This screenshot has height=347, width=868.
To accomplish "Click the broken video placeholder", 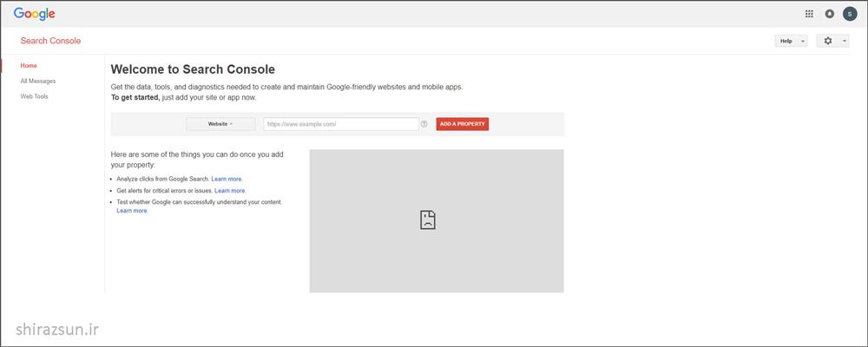I will coord(437,221).
